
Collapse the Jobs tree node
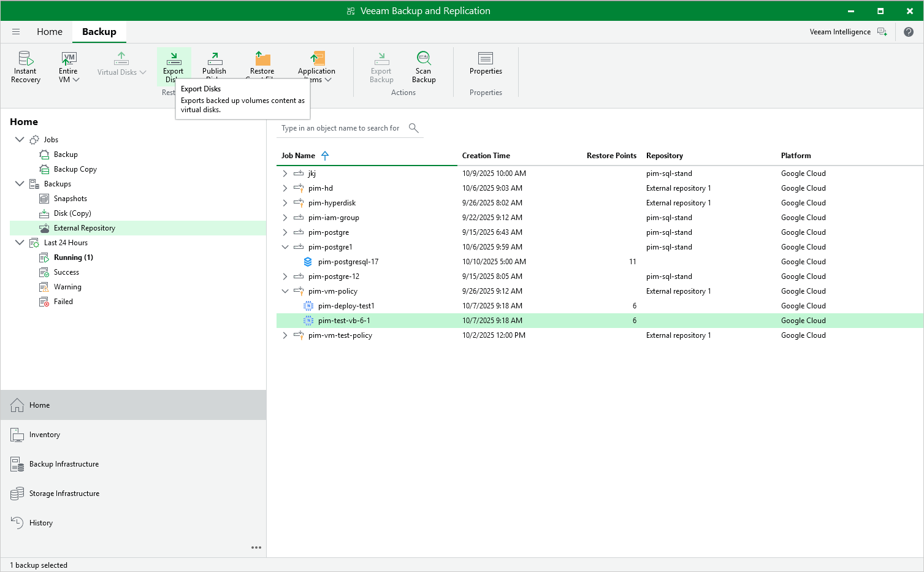tap(20, 140)
